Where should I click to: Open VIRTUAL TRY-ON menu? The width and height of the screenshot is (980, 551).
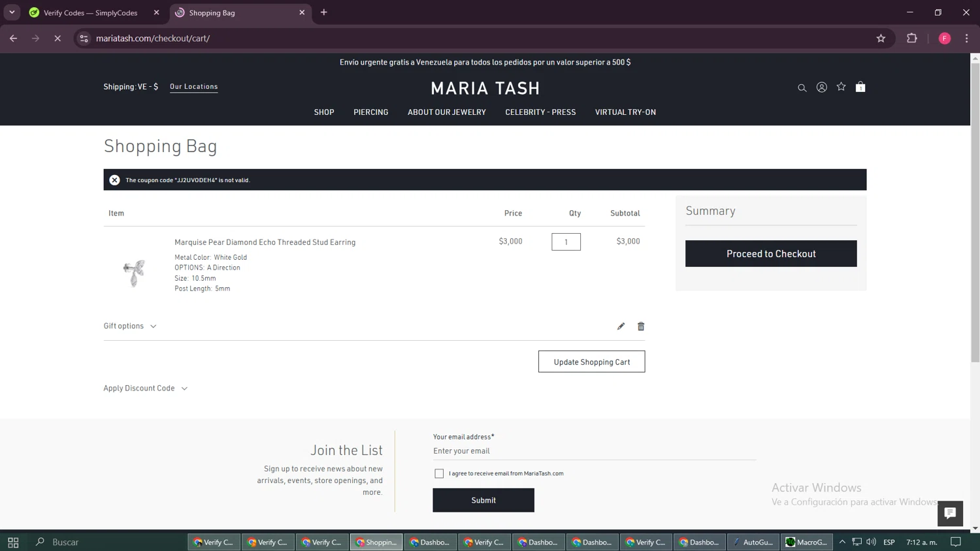[x=625, y=112]
